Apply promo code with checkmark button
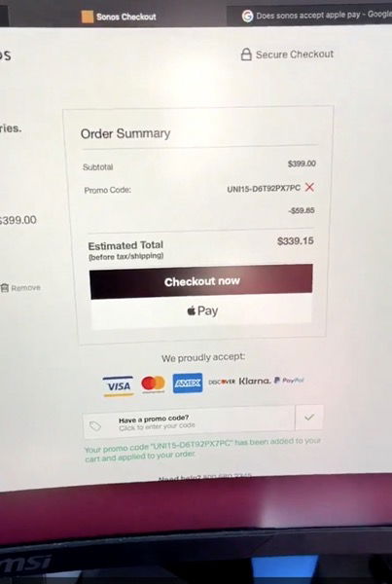This screenshot has height=584, width=392. [309, 418]
